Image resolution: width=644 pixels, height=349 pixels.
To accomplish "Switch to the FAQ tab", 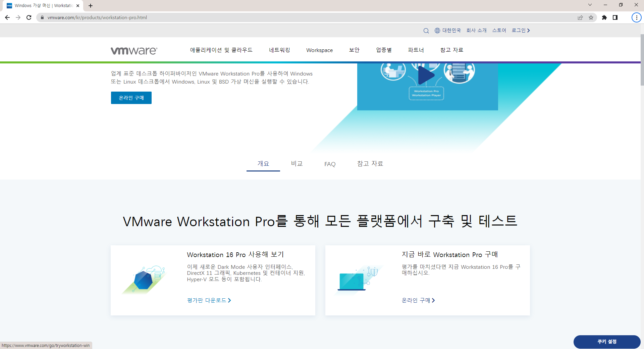I will click(330, 164).
